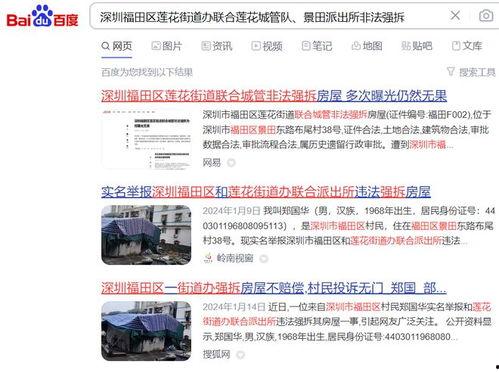Click inside the search input field
The width and height of the screenshot is (499, 373).
[270, 17]
